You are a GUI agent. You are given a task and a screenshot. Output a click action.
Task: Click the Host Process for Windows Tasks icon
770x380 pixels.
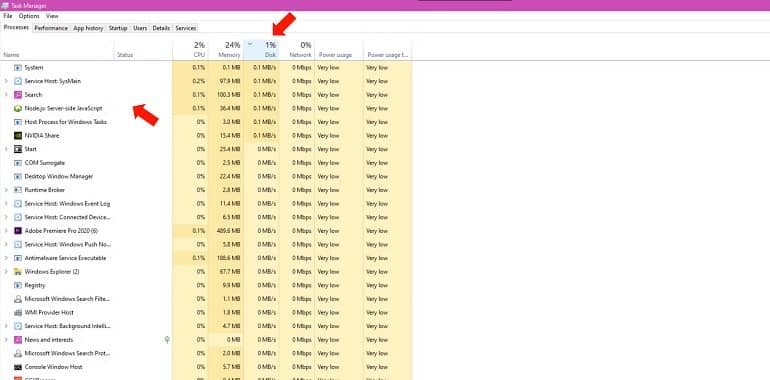[x=18, y=122]
